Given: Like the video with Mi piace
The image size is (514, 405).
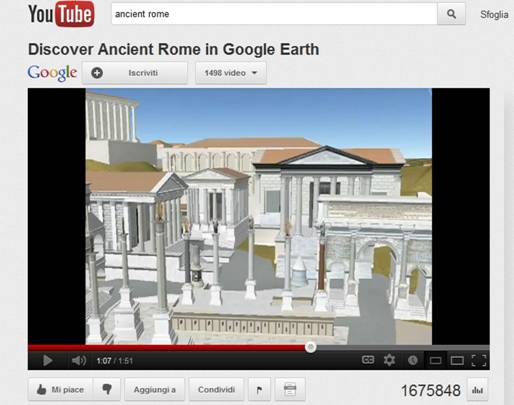Looking at the screenshot, I should point(61,389).
